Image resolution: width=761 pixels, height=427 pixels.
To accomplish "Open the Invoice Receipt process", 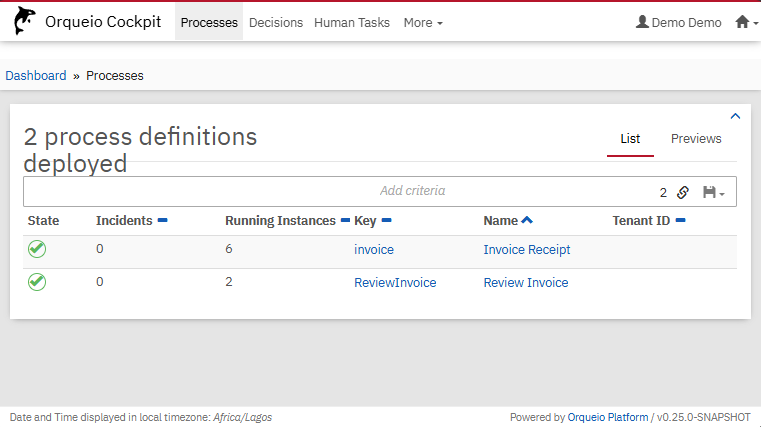I will (526, 250).
